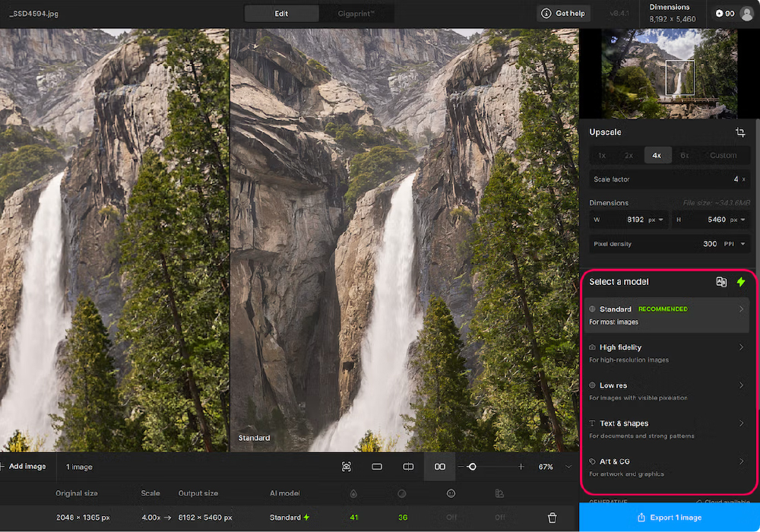The image size is (760, 532).
Task: Open the user profile avatar
Action: click(x=747, y=14)
